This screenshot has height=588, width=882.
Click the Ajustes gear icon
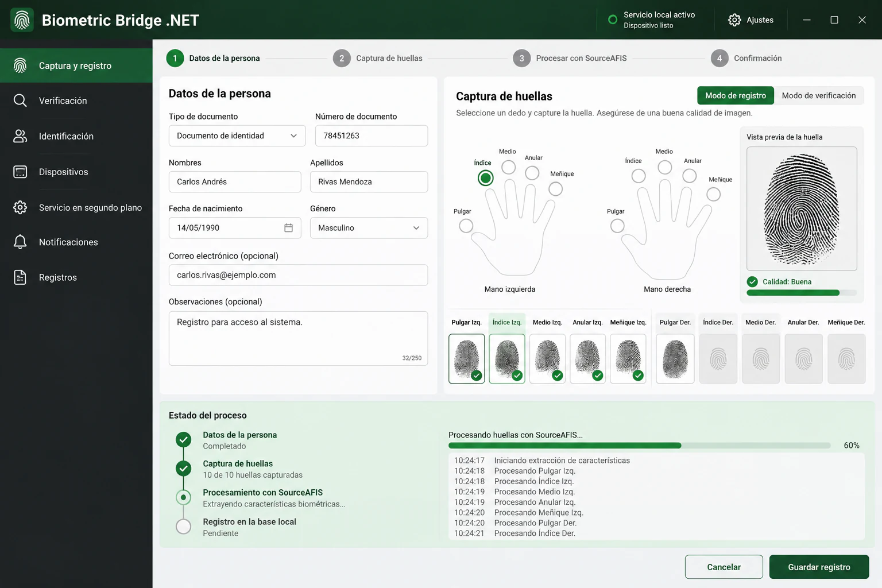click(x=734, y=20)
